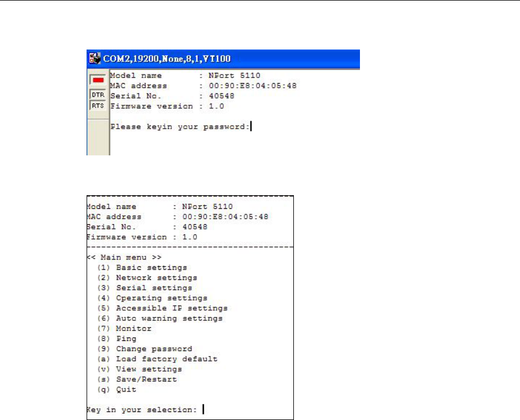Toggle the DTR signal button
This screenshot has width=520, height=420.
point(98,94)
